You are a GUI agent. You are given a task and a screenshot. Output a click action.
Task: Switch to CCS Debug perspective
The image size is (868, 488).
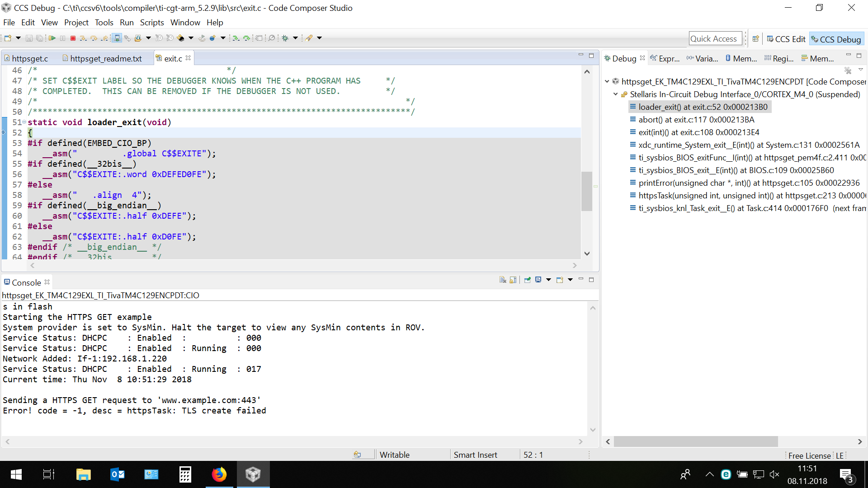point(836,39)
